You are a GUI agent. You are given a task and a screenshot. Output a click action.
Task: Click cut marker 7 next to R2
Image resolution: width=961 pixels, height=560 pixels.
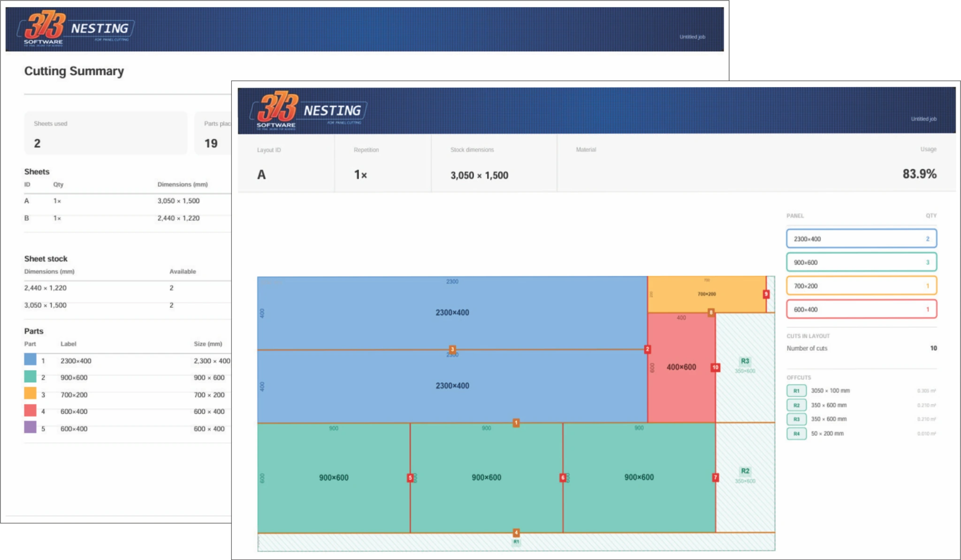[x=716, y=477]
